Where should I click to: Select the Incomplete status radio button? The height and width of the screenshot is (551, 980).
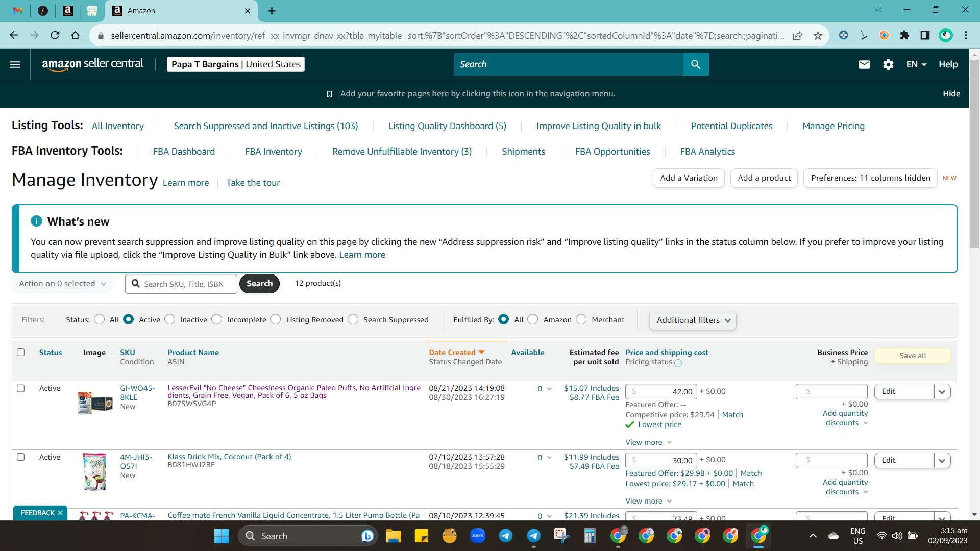click(x=217, y=319)
